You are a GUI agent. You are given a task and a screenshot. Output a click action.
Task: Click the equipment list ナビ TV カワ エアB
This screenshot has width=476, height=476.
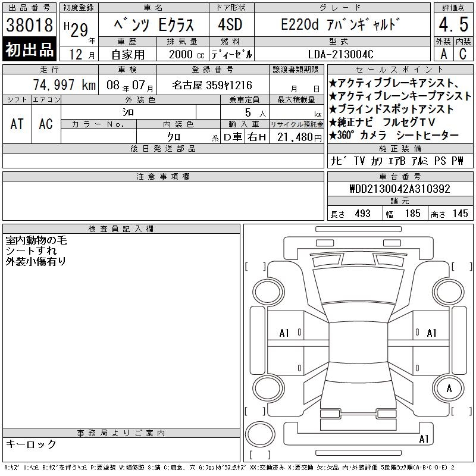[x=396, y=161]
